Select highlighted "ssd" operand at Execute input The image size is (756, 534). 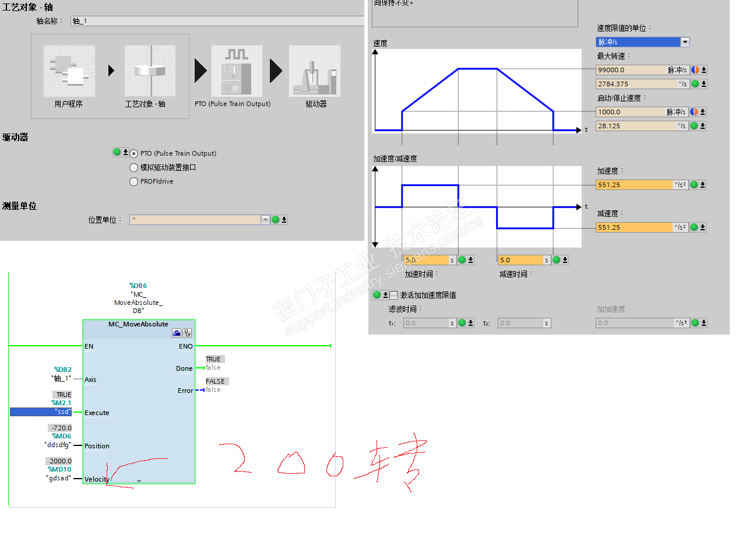click(41, 412)
